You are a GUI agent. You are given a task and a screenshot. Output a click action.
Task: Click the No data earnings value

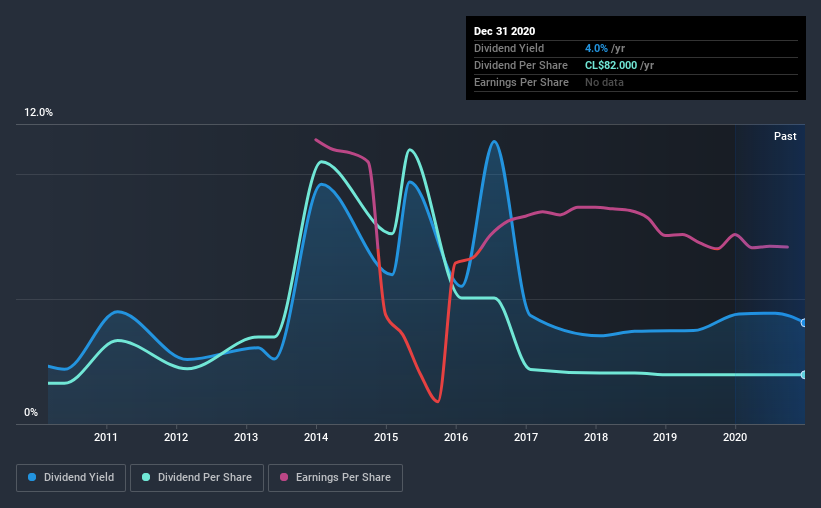(604, 82)
